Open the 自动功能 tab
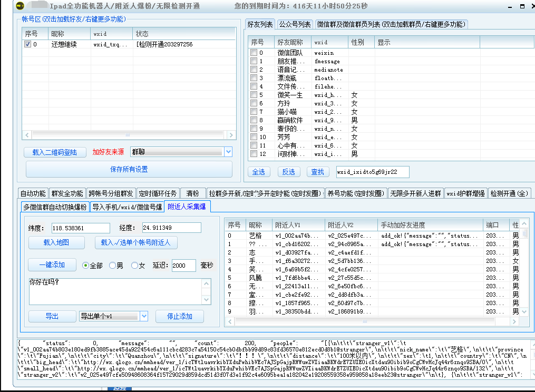535x392 pixels. pyautogui.click(x=33, y=193)
